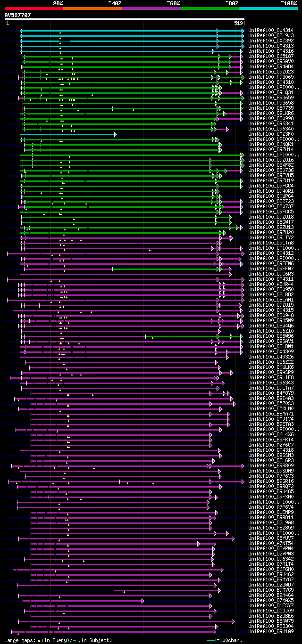Click the short cyan alignment bar of C0Z3F0
Screen dimensions: 302x644
click(x=68, y=134)
